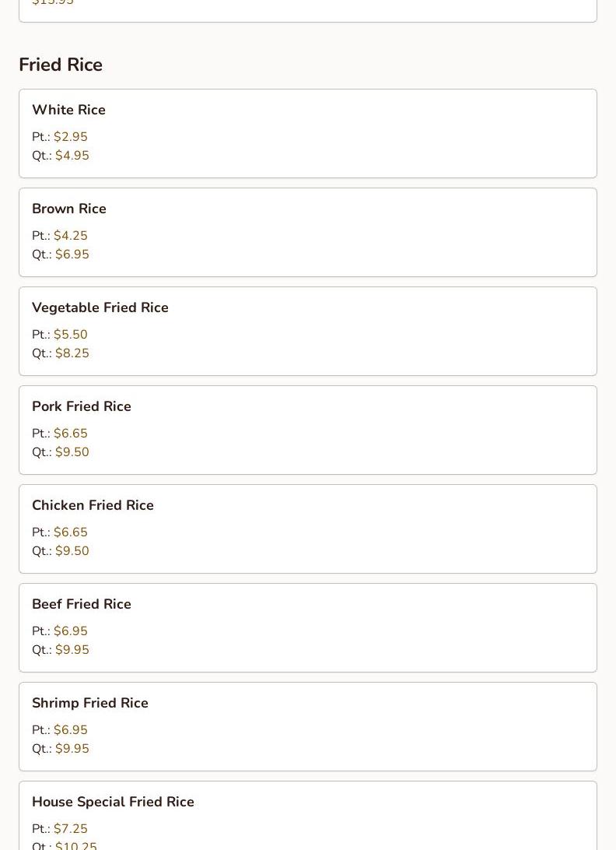
Task: Click the House Special Fried Rice title
Action: tap(113, 802)
